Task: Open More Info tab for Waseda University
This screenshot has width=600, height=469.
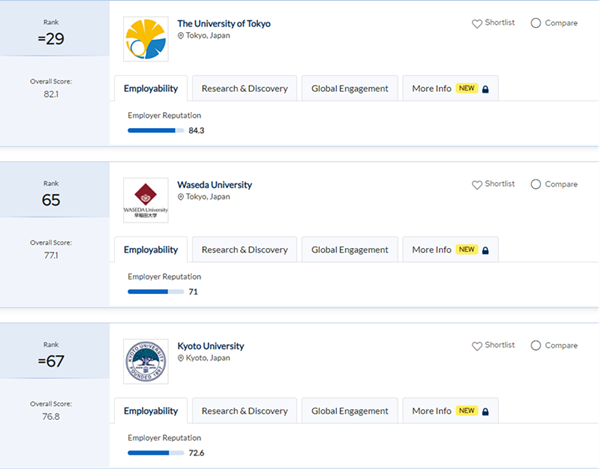Action: [x=450, y=250]
